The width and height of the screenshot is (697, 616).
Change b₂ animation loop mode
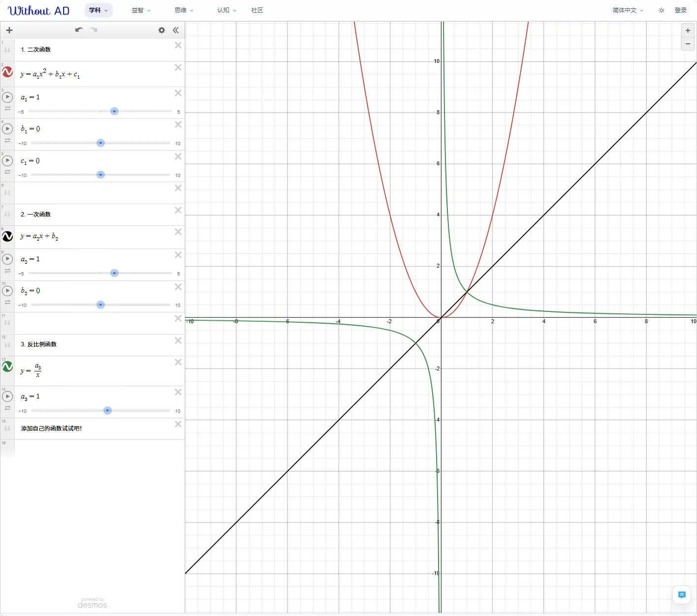pos(7,303)
